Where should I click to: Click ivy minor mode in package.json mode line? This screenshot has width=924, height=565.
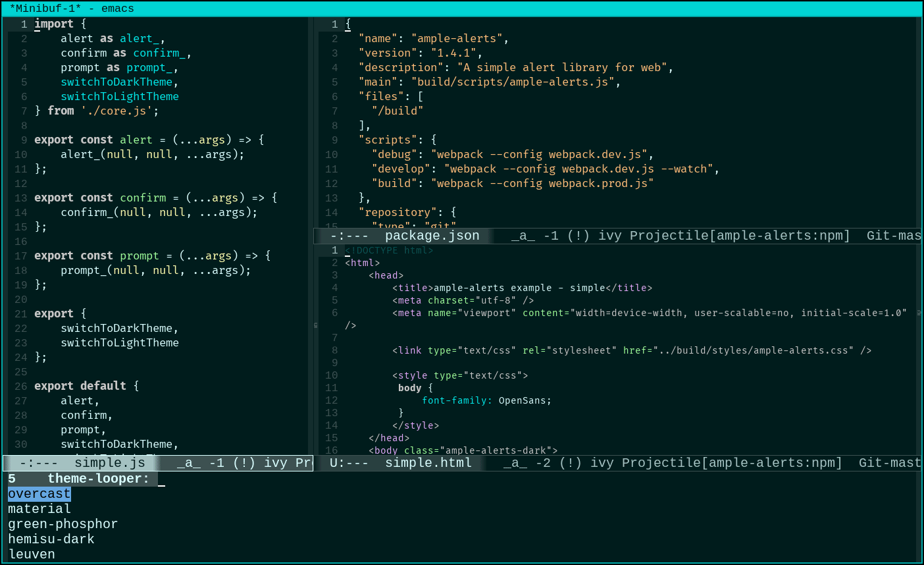(610, 236)
